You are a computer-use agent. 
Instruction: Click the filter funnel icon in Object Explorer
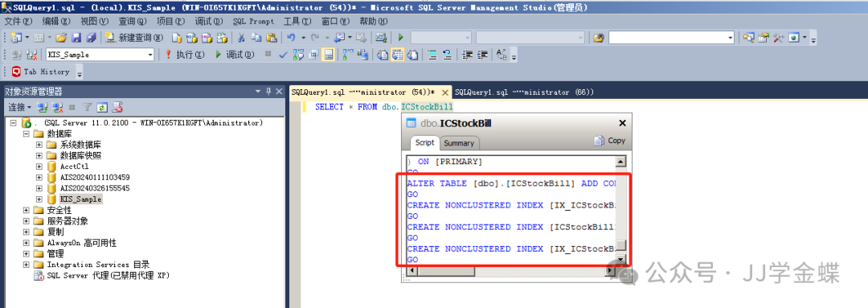click(87, 108)
